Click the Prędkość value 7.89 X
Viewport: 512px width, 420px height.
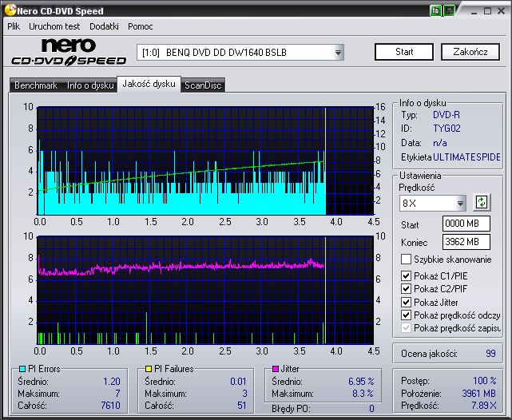pyautogui.click(x=484, y=406)
